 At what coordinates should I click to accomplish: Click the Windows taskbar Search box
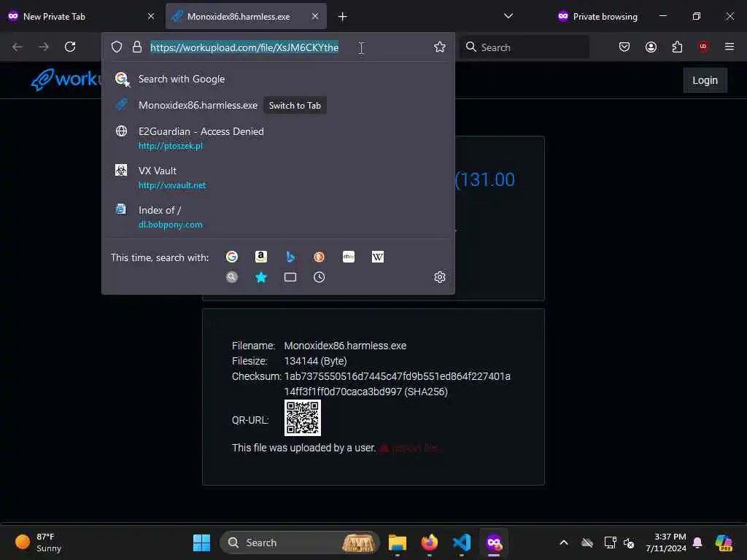(x=300, y=542)
